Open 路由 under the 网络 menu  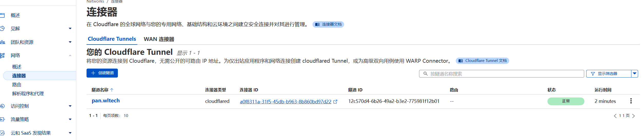17,84
